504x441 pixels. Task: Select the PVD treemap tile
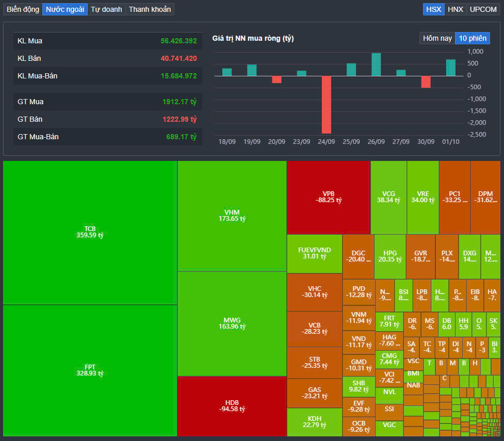tap(359, 292)
